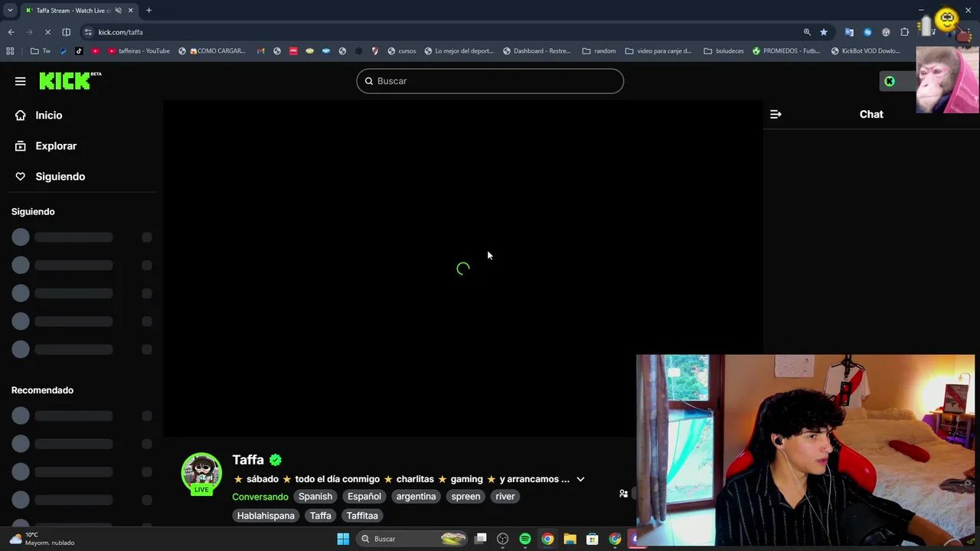Viewport: 980px width, 551px height.
Task: Open the TikTok bookmark icon
Action: (79, 51)
